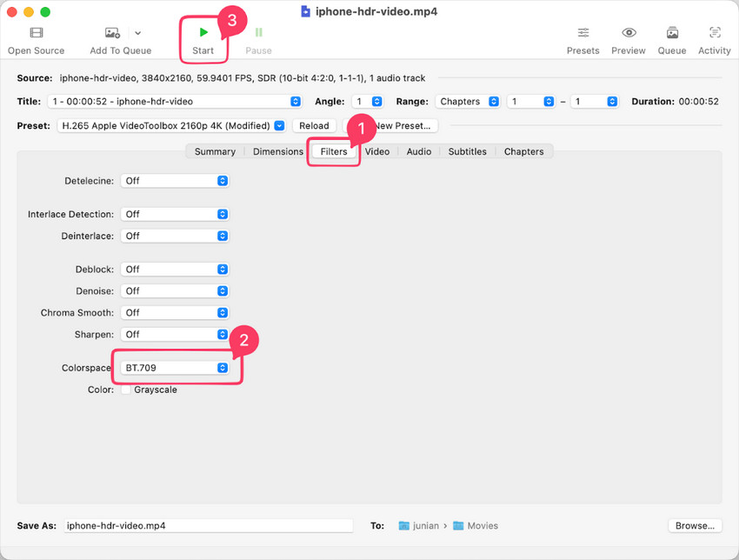Click the Movies folder in destination path
This screenshot has width=739, height=560.
coord(476,525)
